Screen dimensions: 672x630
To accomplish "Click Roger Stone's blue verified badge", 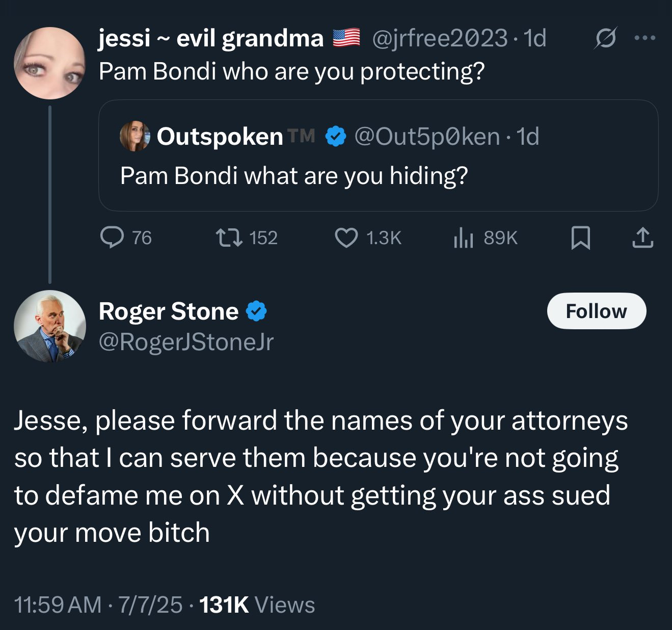I will tap(257, 311).
